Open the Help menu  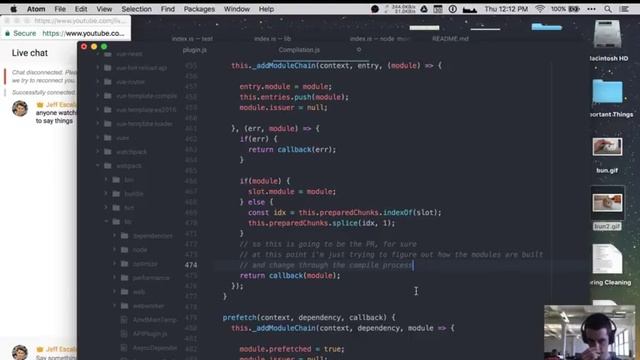[266, 9]
